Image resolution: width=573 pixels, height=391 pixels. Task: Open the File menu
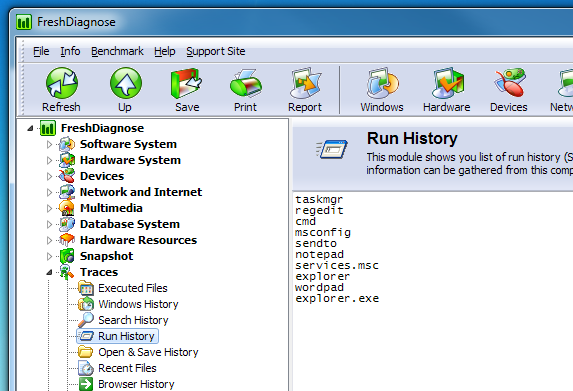pyautogui.click(x=41, y=51)
